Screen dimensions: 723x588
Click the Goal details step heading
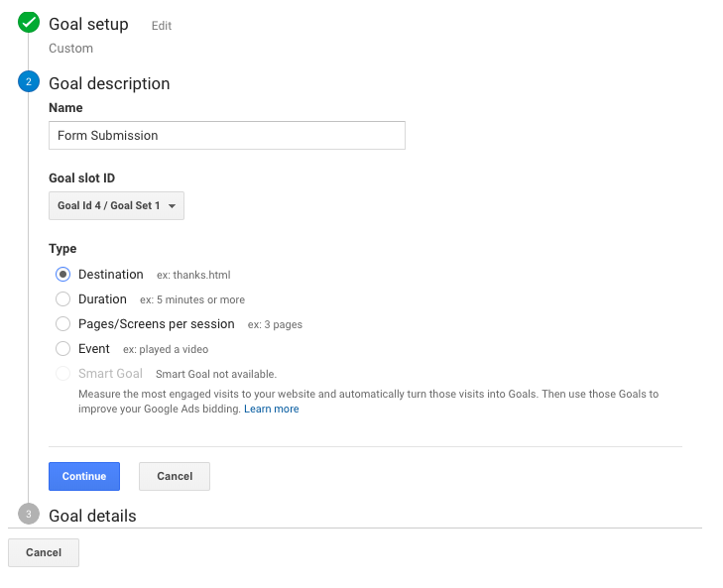[92, 516]
